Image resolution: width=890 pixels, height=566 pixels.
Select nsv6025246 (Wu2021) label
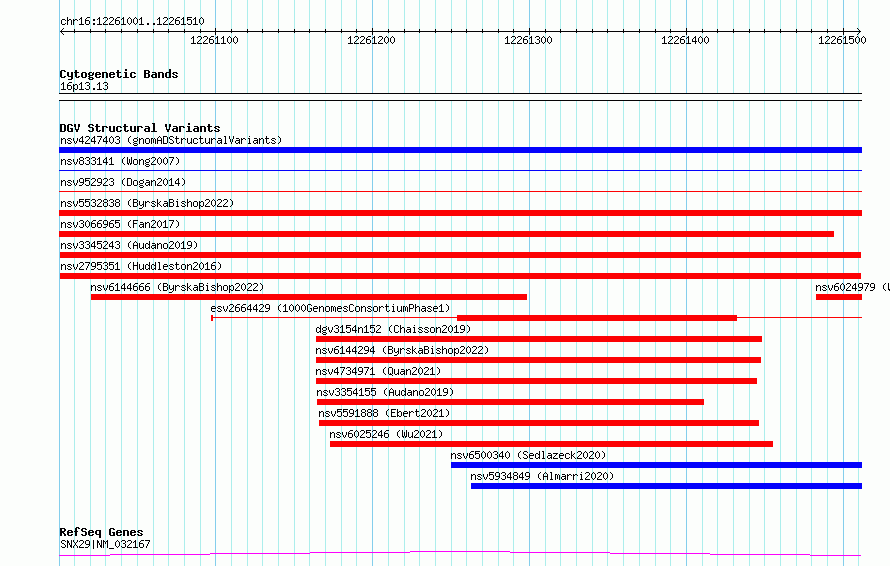(386, 434)
